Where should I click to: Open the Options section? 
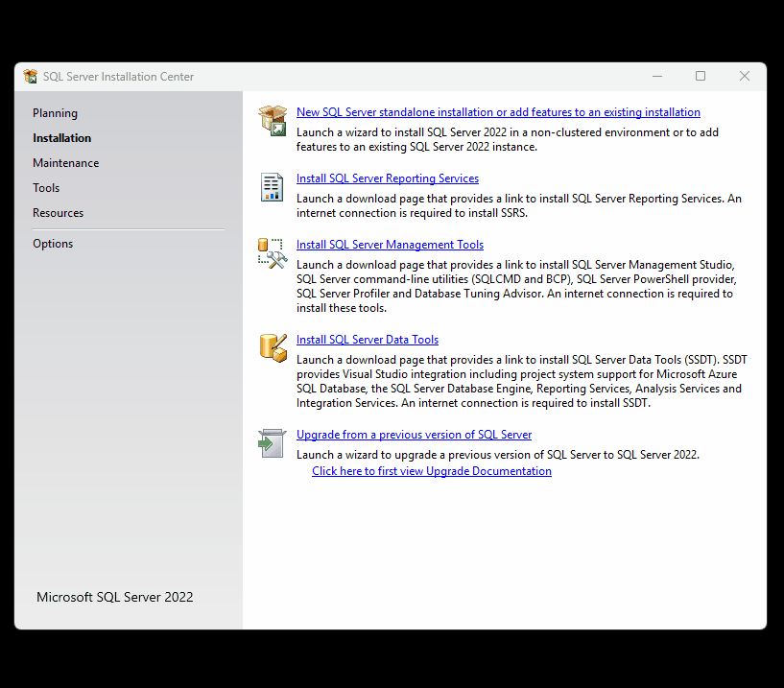coord(53,244)
